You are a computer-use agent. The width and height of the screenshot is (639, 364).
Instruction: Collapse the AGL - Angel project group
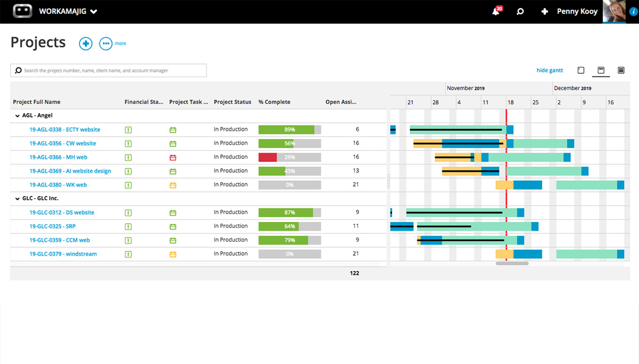tap(15, 115)
